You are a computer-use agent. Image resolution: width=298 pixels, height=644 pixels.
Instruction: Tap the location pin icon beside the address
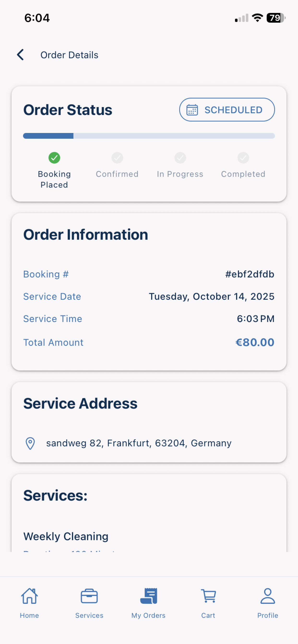click(x=30, y=443)
